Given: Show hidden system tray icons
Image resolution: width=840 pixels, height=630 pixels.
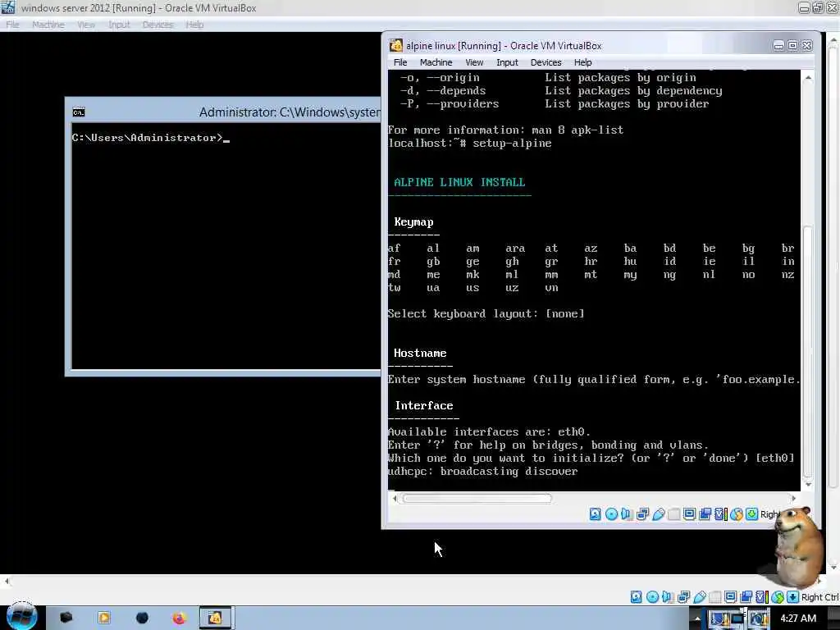Looking at the screenshot, I should click(697, 619).
